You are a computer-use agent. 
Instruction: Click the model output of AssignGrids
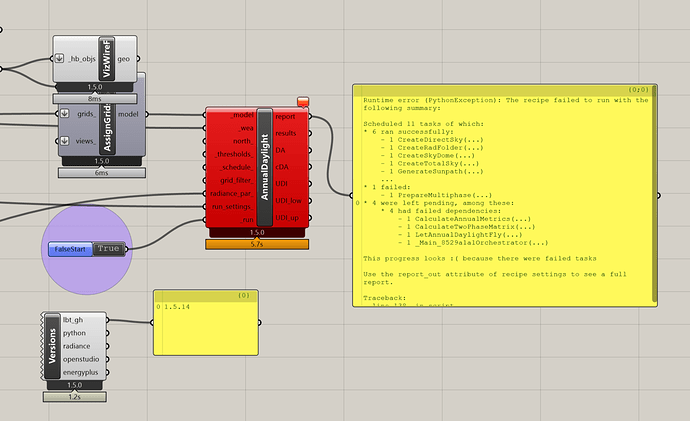[128, 114]
